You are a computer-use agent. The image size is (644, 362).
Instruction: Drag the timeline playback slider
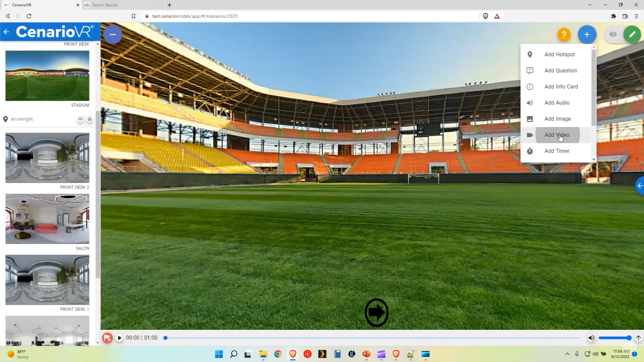coord(166,338)
